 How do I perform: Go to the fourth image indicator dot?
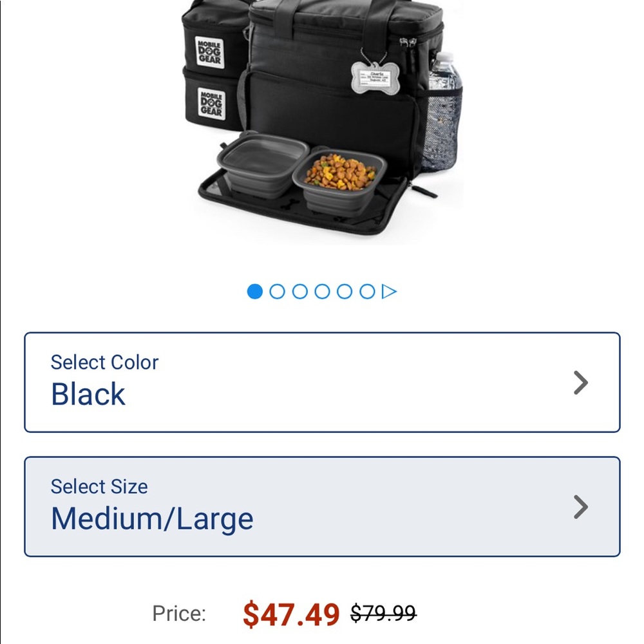click(x=322, y=292)
